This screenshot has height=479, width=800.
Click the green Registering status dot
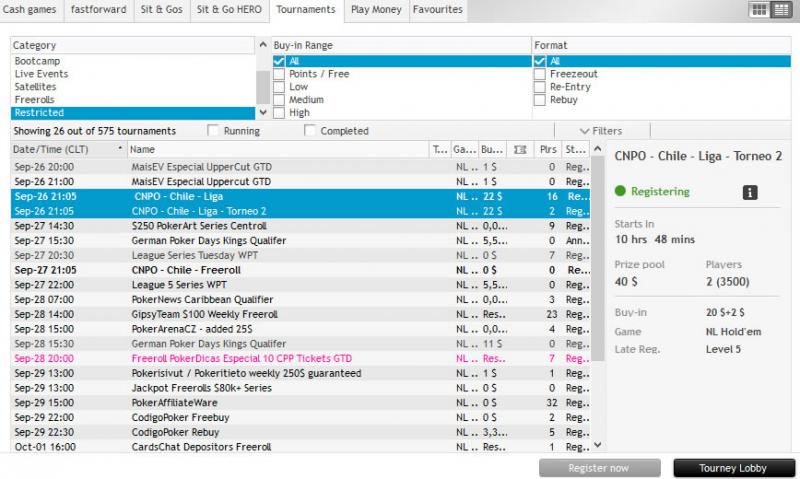pyautogui.click(x=620, y=191)
